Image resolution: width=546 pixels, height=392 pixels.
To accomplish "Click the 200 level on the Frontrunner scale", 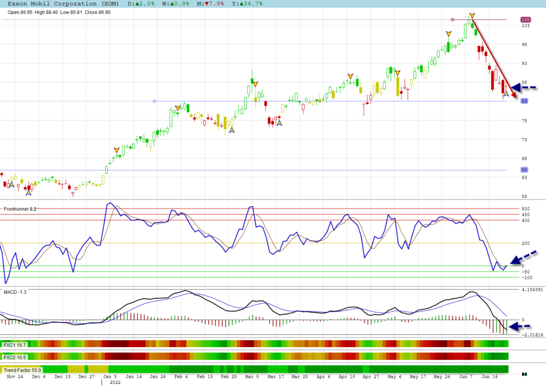I will pyautogui.click(x=525, y=243).
